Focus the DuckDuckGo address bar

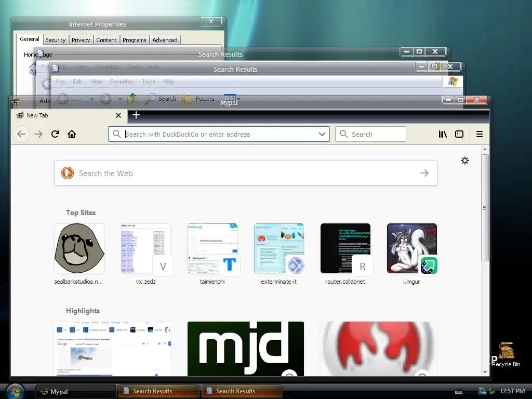point(219,134)
